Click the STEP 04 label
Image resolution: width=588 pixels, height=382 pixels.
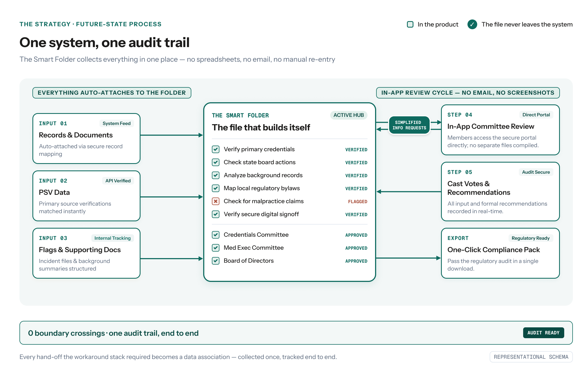pyautogui.click(x=460, y=115)
